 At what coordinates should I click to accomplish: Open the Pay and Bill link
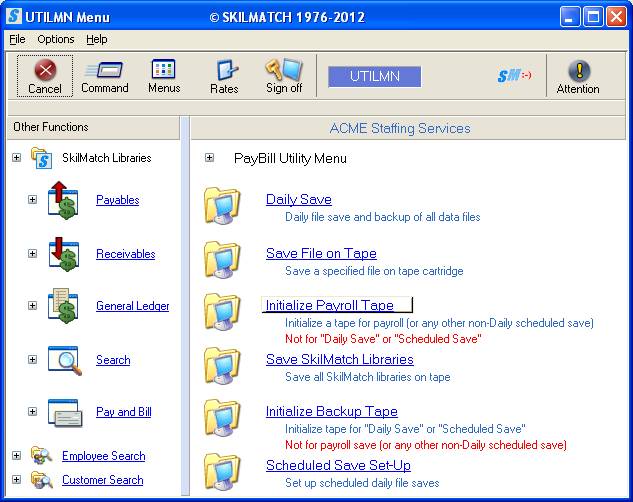124,412
